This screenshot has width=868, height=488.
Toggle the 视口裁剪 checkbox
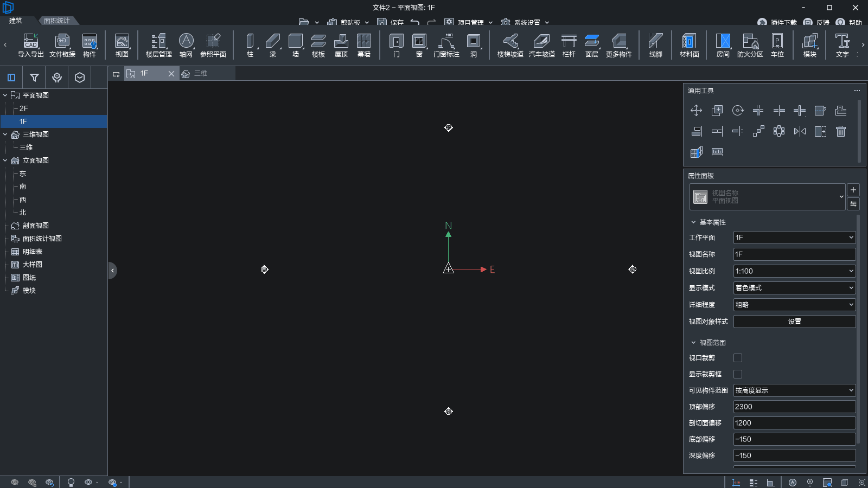pyautogui.click(x=738, y=358)
